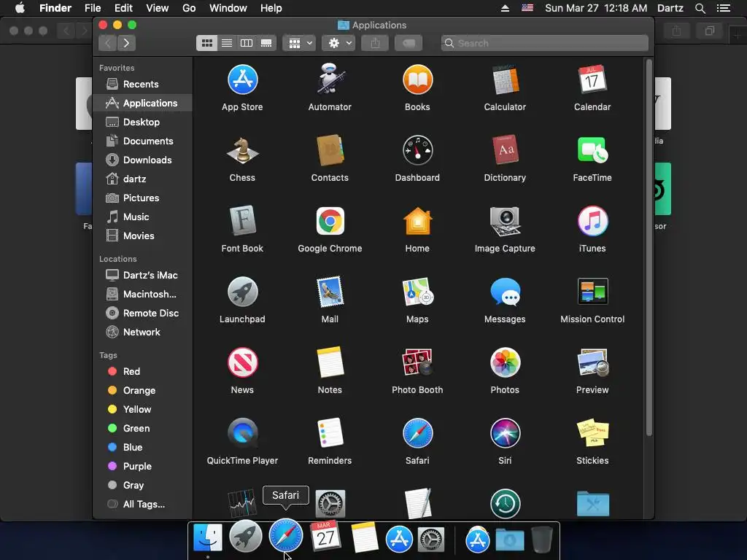Open Spotlight search in the menu bar
This screenshot has height=560, width=747.
click(700, 8)
